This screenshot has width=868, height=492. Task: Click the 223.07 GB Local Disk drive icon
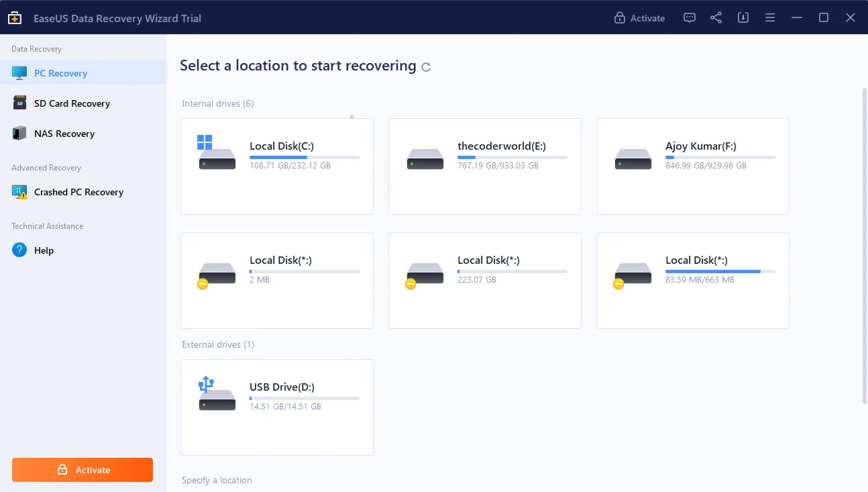click(425, 274)
